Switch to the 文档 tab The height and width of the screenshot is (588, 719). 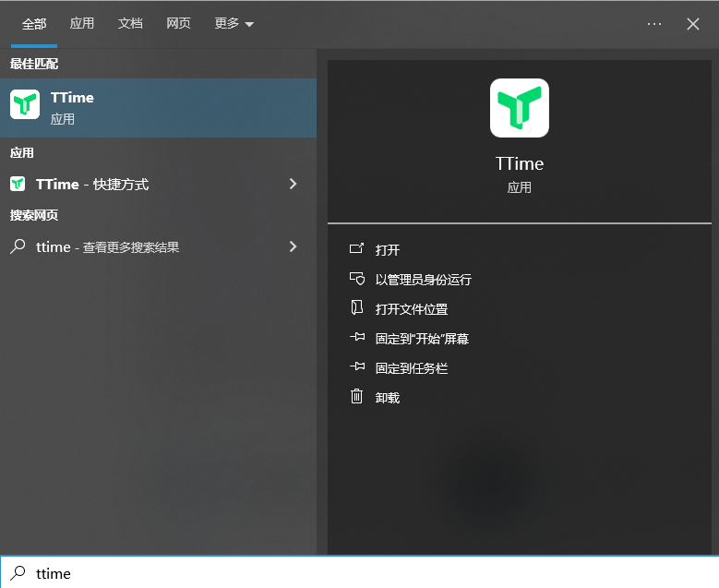coord(130,24)
